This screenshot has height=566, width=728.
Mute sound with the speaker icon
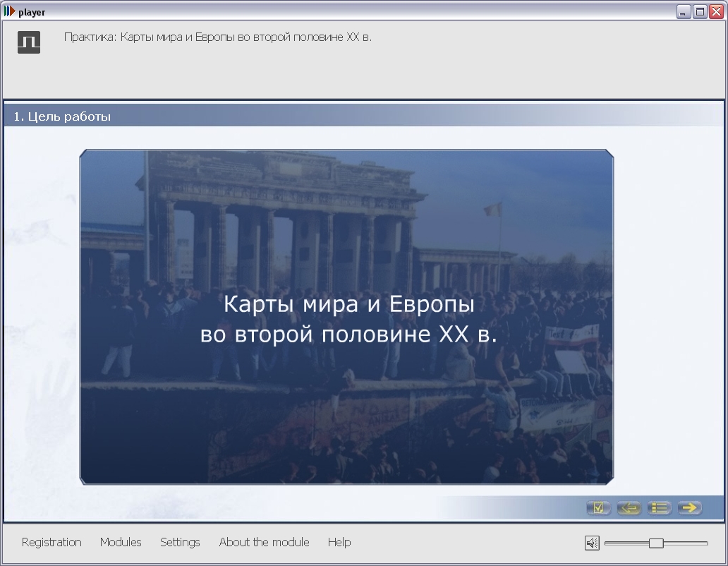click(592, 542)
